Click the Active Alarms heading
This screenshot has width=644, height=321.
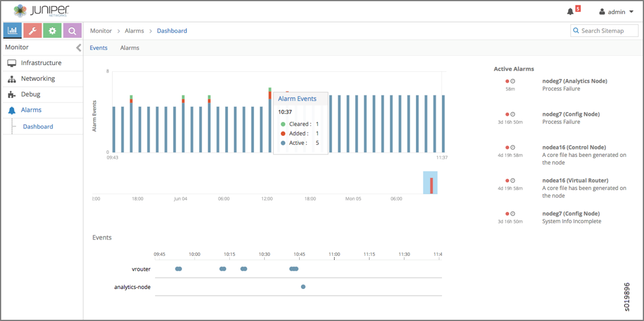click(x=514, y=69)
